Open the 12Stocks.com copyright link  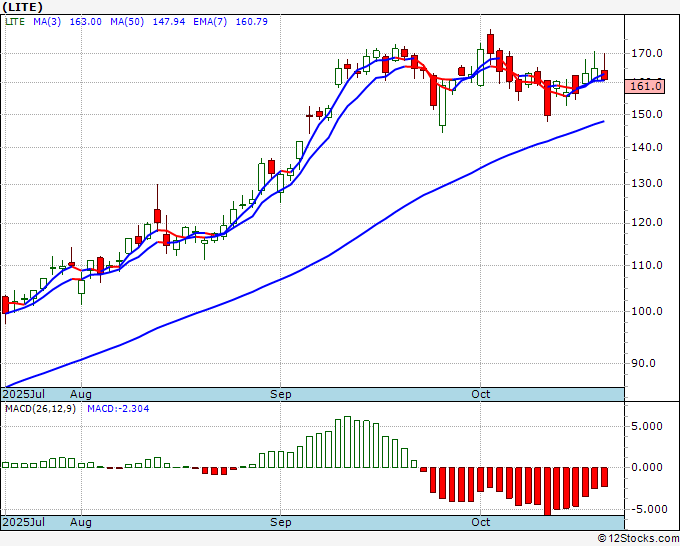[x=638, y=539]
